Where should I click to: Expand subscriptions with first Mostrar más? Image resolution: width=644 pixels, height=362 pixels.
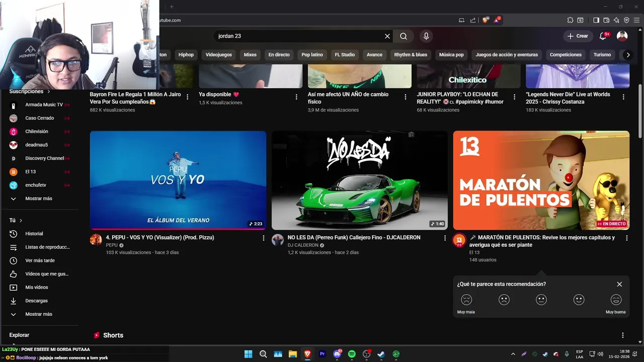(39, 199)
